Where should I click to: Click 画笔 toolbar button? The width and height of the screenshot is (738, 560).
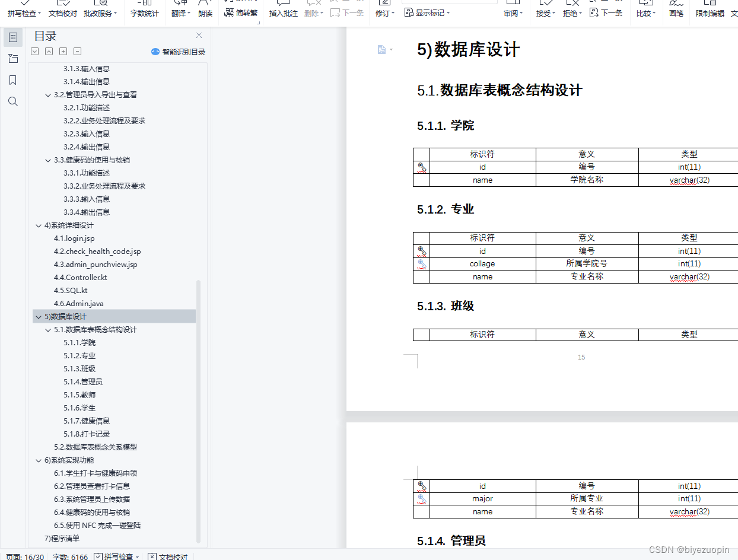(x=676, y=13)
